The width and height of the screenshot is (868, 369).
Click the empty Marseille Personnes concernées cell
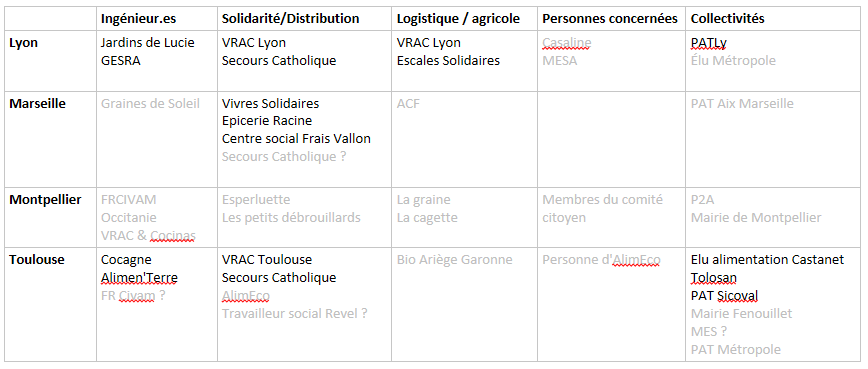(x=612, y=139)
